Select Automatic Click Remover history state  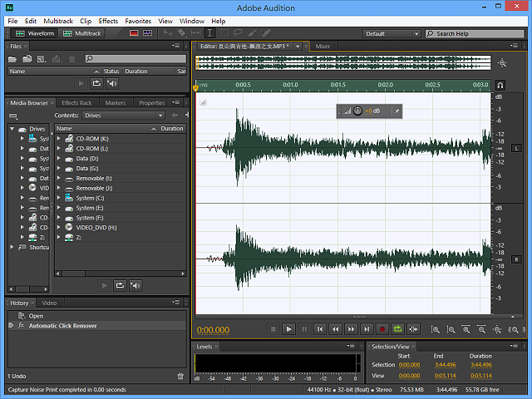click(x=96, y=326)
